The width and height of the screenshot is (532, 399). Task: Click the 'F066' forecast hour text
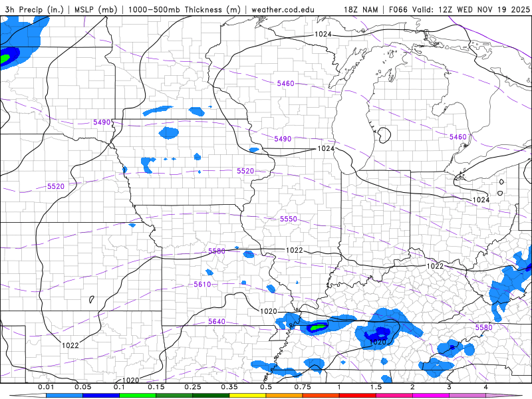(x=398, y=9)
